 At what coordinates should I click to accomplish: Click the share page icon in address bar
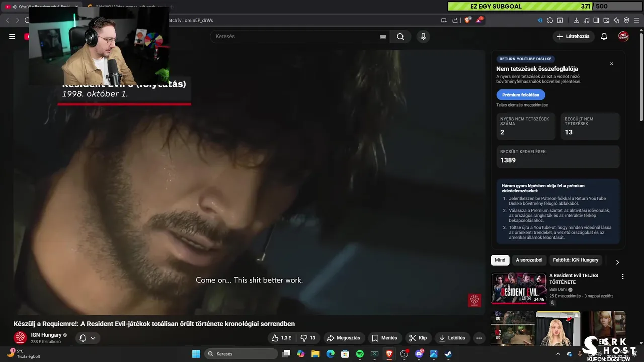(x=455, y=20)
